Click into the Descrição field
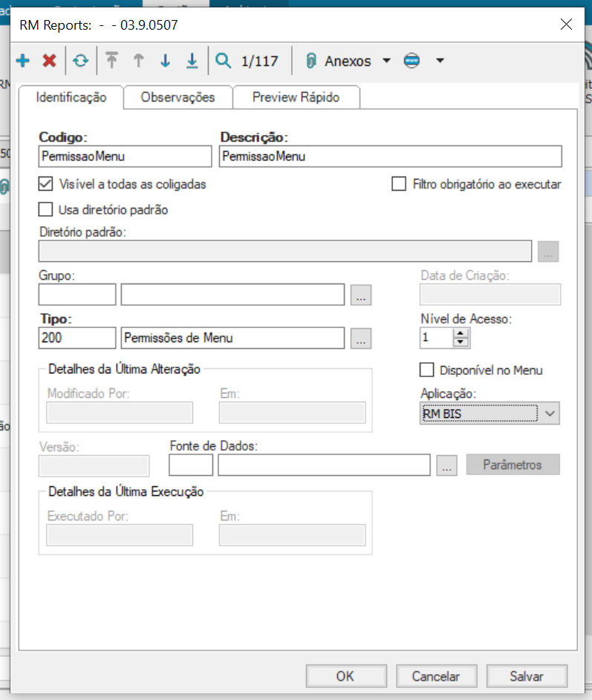Image resolution: width=592 pixels, height=700 pixels. coord(391,156)
